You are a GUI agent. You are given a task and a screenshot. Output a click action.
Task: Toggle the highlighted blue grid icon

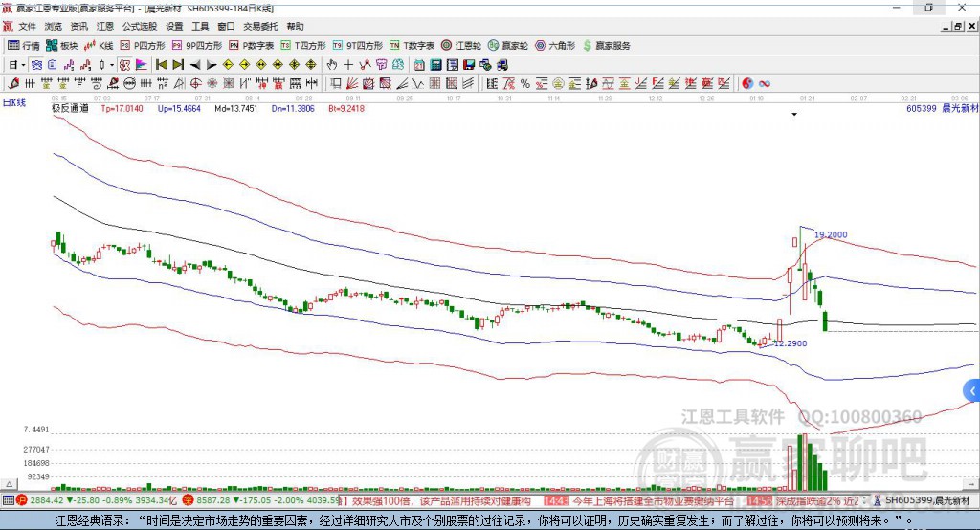pyautogui.click(x=36, y=65)
